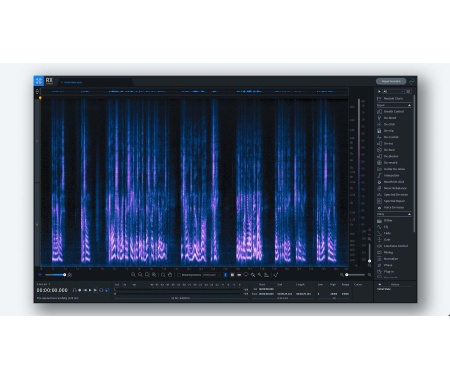This screenshot has height=380, width=450.
Task: Collapse the Utility module category
Action: pyautogui.click(x=409, y=214)
